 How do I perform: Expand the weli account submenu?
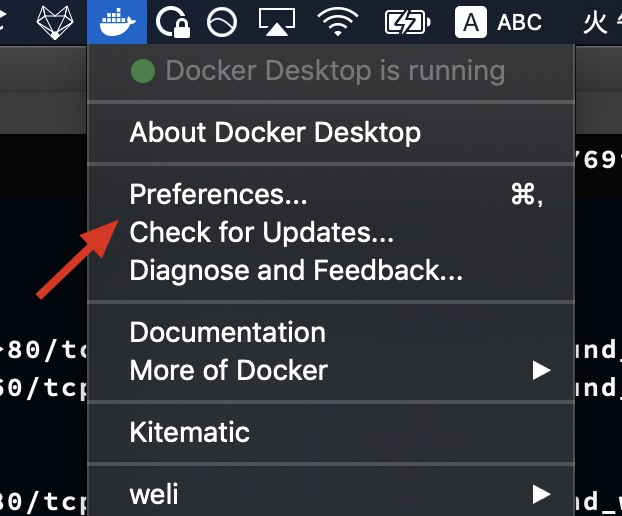[x=331, y=494]
